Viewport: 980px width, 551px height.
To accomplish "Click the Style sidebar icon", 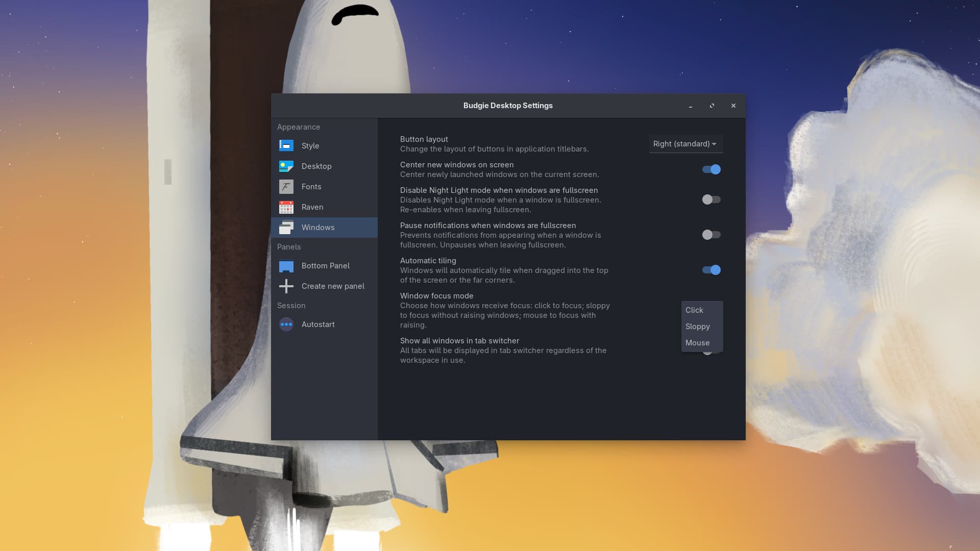I will [286, 146].
